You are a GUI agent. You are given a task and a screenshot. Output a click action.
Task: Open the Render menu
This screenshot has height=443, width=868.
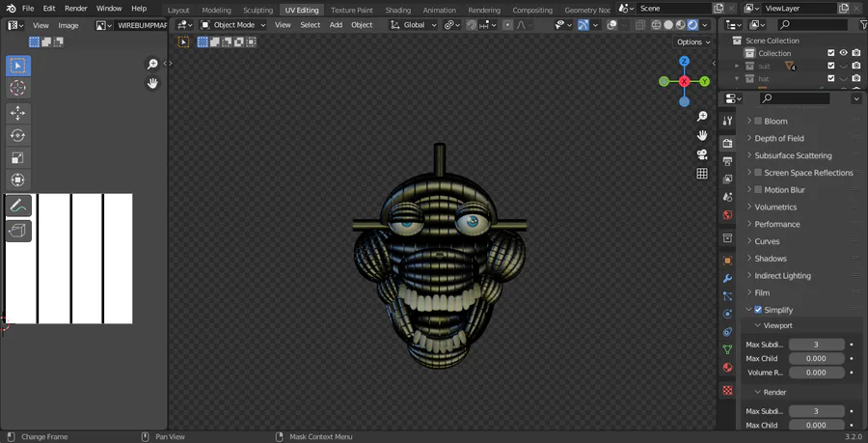[76, 9]
